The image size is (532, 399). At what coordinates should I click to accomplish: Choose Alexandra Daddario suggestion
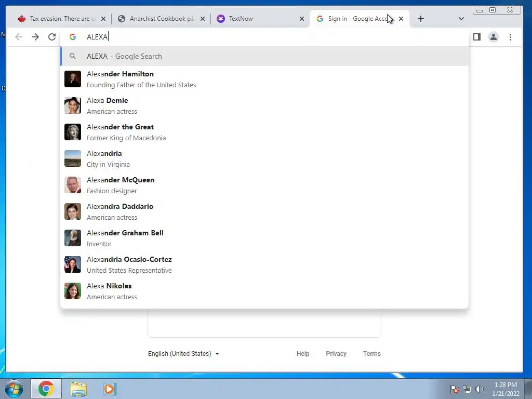coord(264,211)
